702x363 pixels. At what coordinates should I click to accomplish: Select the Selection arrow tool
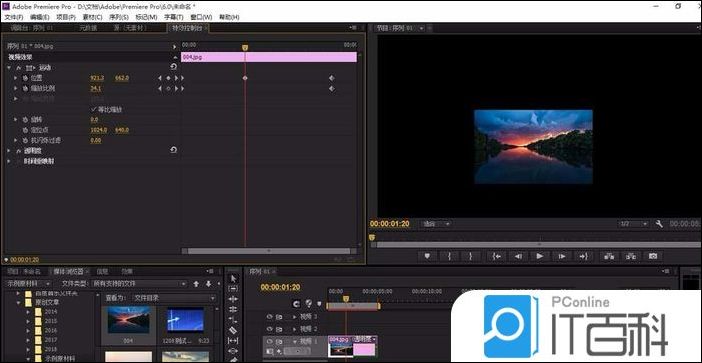[x=233, y=278]
